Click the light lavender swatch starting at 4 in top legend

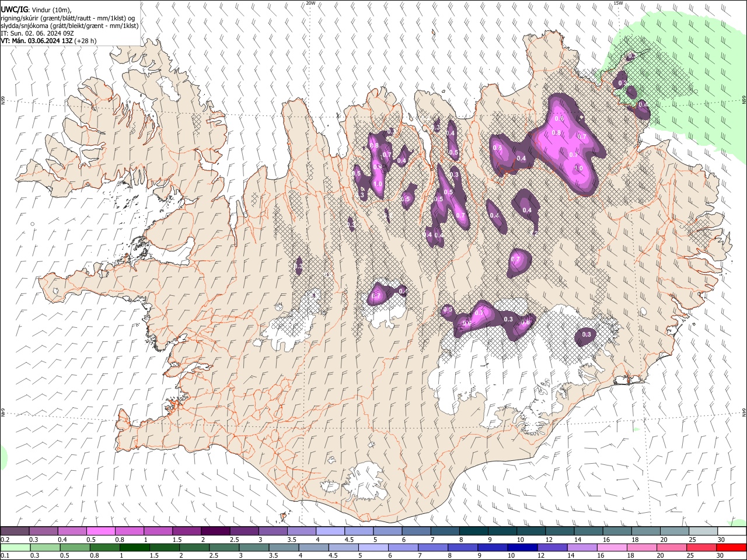[329, 531]
